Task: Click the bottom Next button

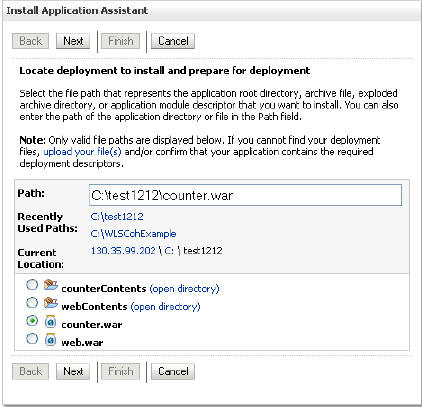Action: pyautogui.click(x=73, y=371)
